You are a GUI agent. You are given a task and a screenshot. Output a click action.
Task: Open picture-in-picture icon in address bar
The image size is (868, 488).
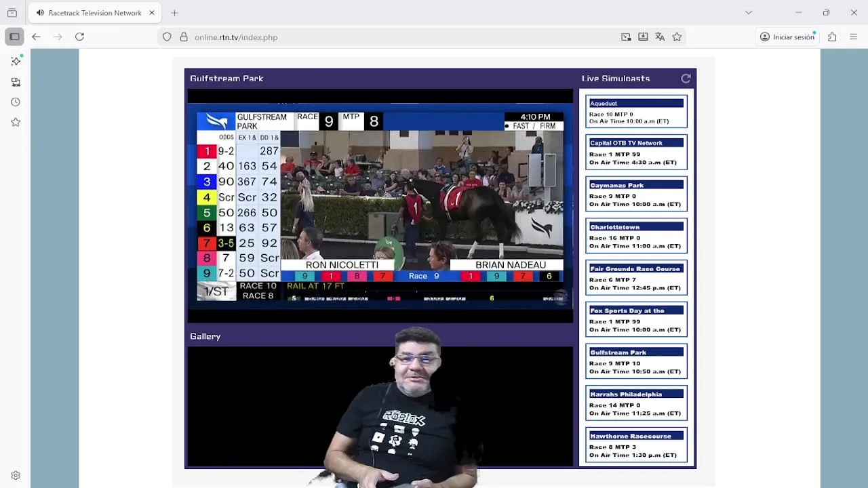coord(626,37)
